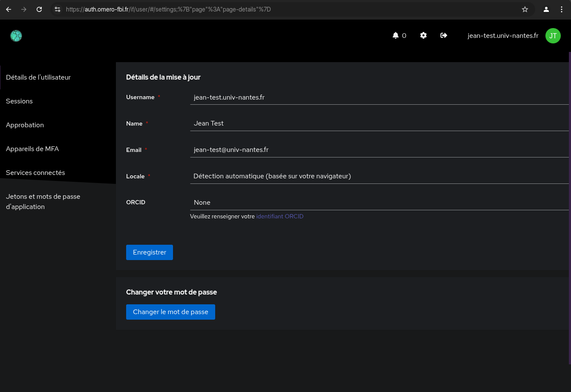
Task: Click Changer le mot de passe button
Action: click(x=170, y=312)
